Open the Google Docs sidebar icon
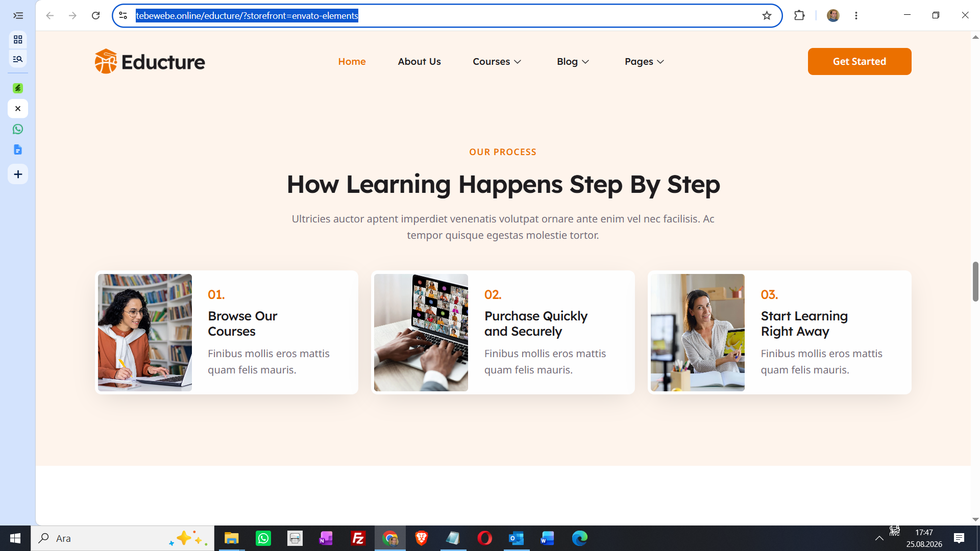This screenshot has height=551, width=980. [x=18, y=149]
